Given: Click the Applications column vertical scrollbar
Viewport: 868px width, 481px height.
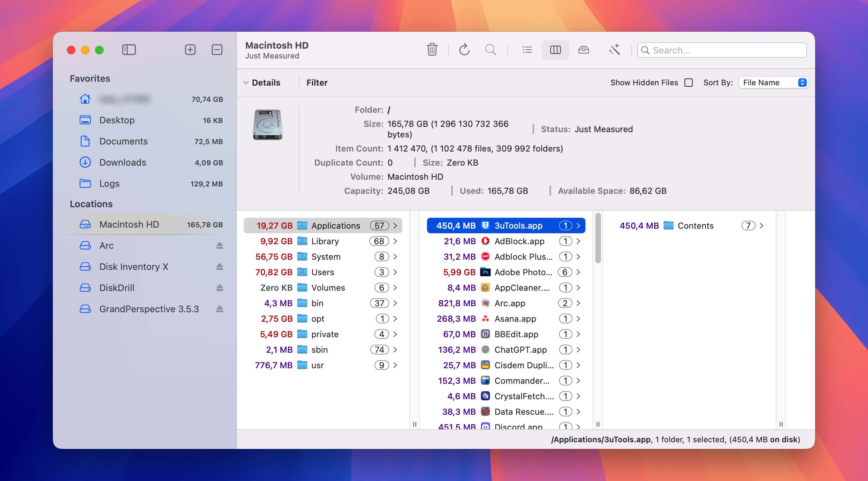Looking at the screenshot, I should coord(598,238).
